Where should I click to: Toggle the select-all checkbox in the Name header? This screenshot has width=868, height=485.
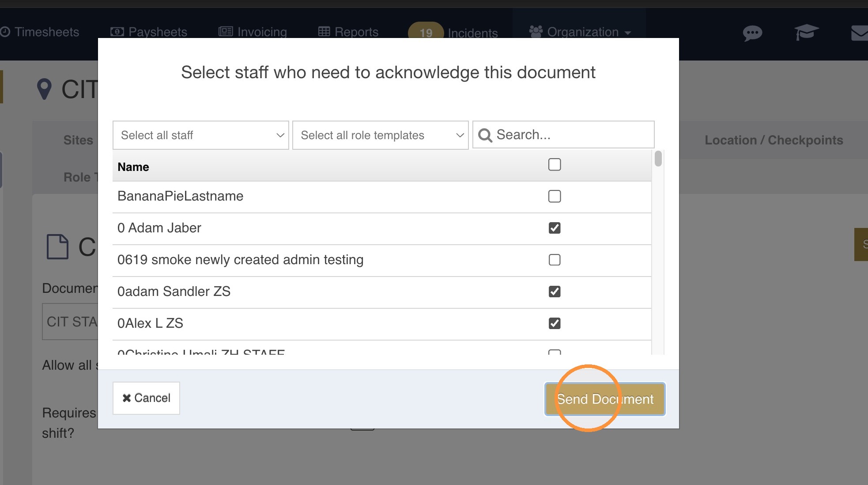pos(555,164)
